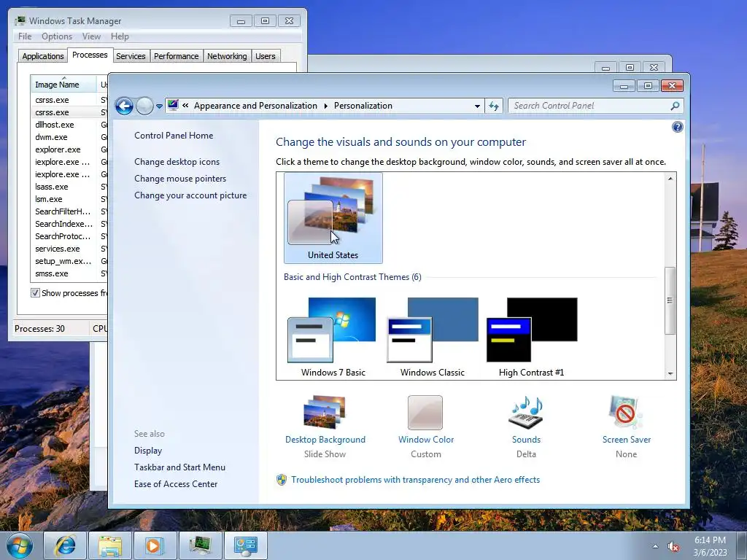Click the address bar chevron before Appearance
The width and height of the screenshot is (747, 560).
click(x=185, y=106)
